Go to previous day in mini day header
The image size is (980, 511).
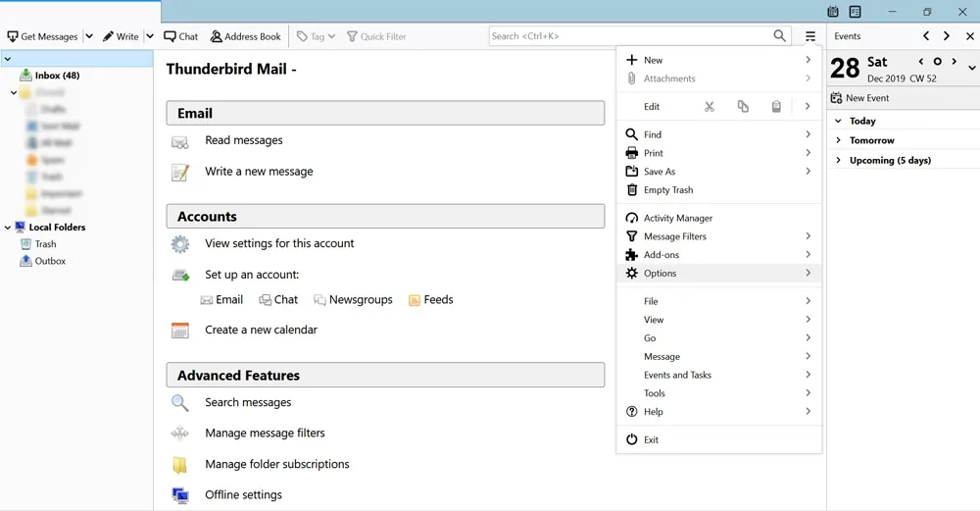click(920, 61)
